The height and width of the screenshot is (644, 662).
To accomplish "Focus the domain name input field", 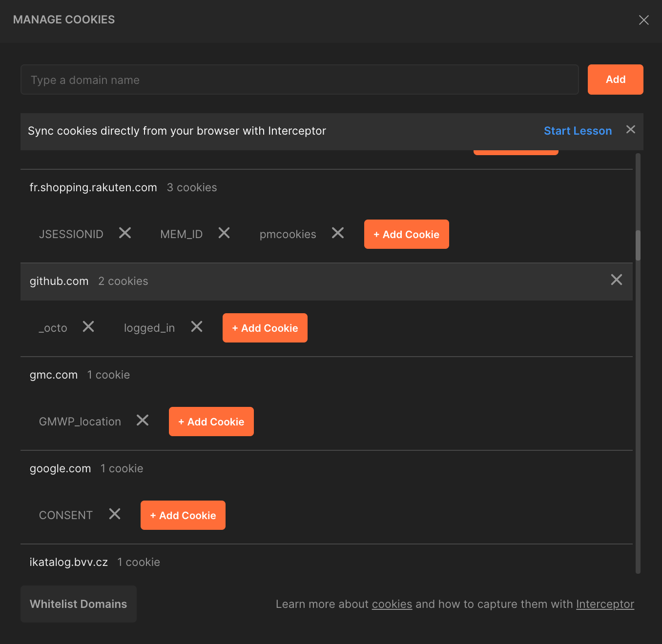I will tap(299, 80).
